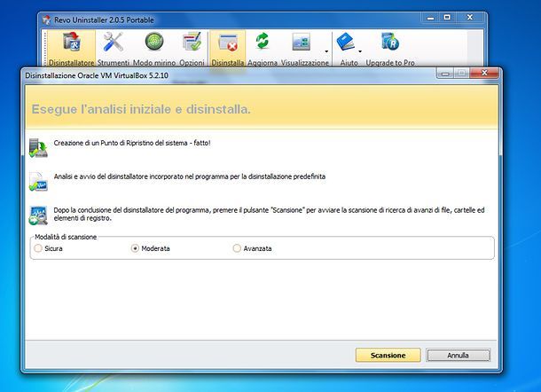The image size is (541, 392).
Task: Click the leftover scan magnifier icon
Action: [x=38, y=216]
